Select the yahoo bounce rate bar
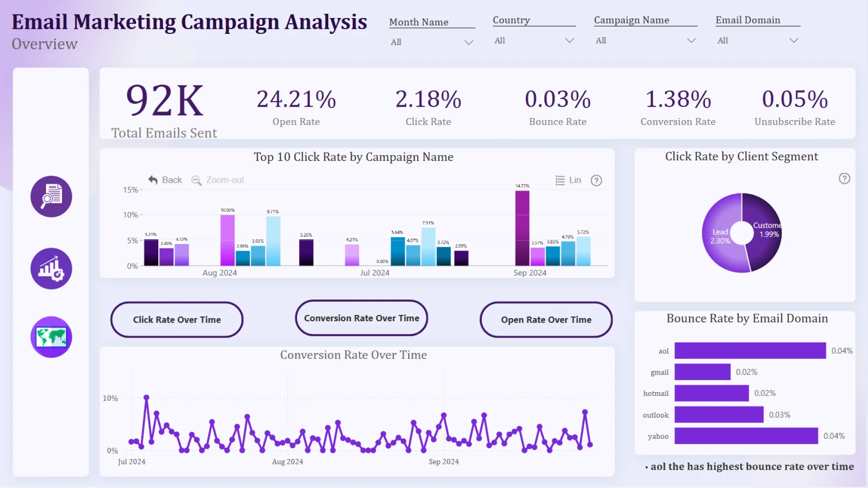Image resolution: width=868 pixels, height=488 pixels. coord(746,436)
